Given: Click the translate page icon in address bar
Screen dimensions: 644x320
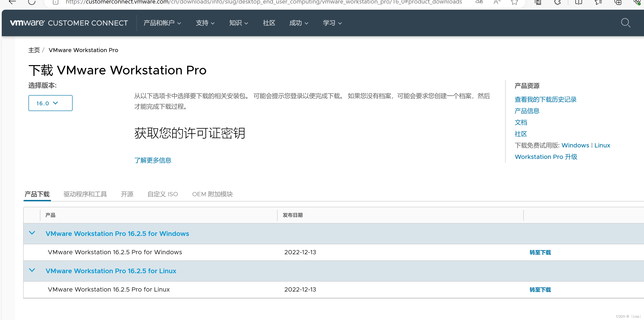Looking at the screenshot, I should pos(479,2).
